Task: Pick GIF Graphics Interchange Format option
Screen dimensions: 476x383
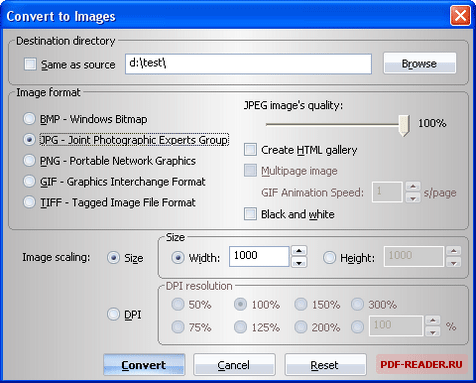Action: coord(29,182)
